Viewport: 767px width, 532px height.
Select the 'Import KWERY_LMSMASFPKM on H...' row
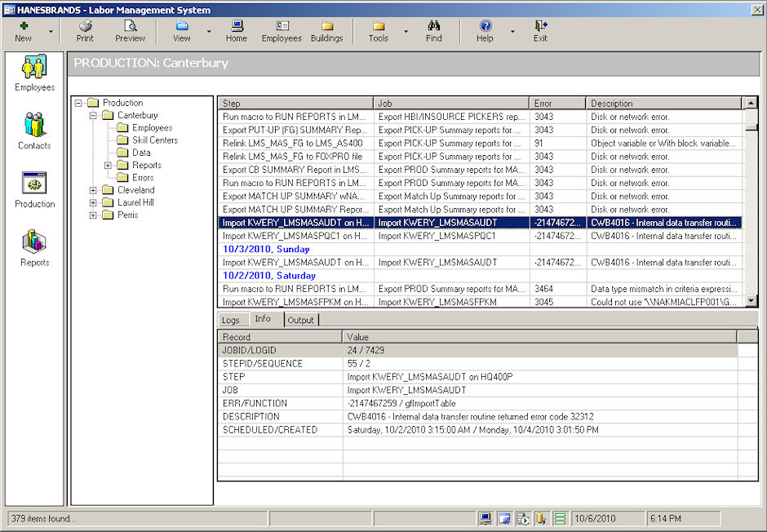(480, 302)
